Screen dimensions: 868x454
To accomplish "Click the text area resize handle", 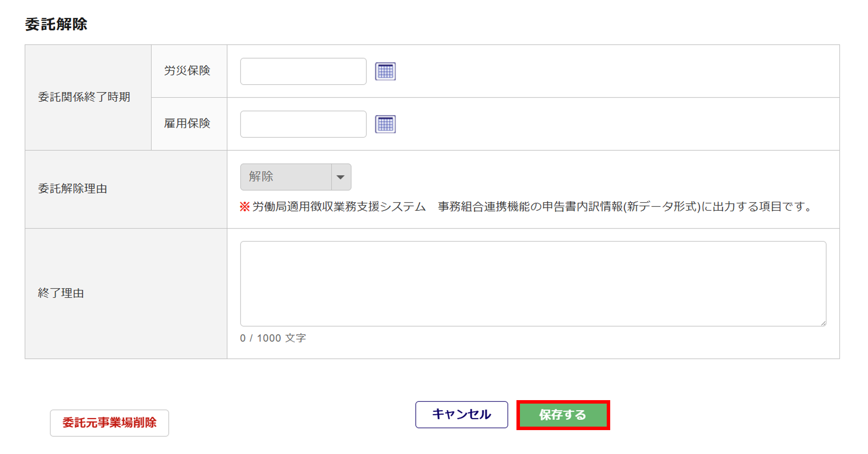I will (x=823, y=323).
